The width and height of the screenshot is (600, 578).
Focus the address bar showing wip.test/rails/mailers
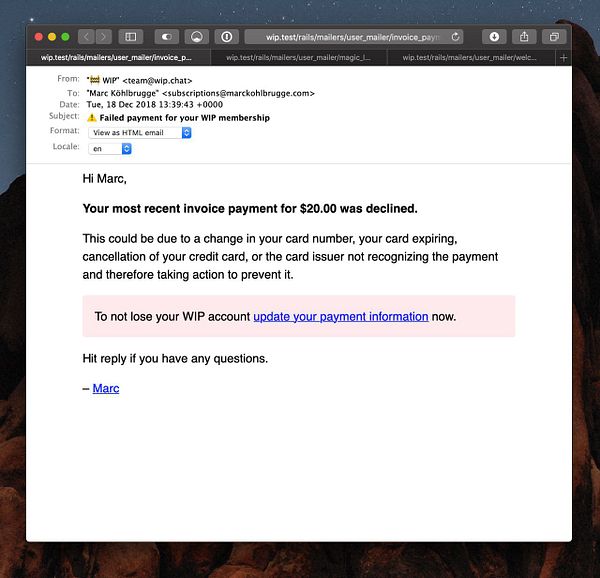pos(354,37)
